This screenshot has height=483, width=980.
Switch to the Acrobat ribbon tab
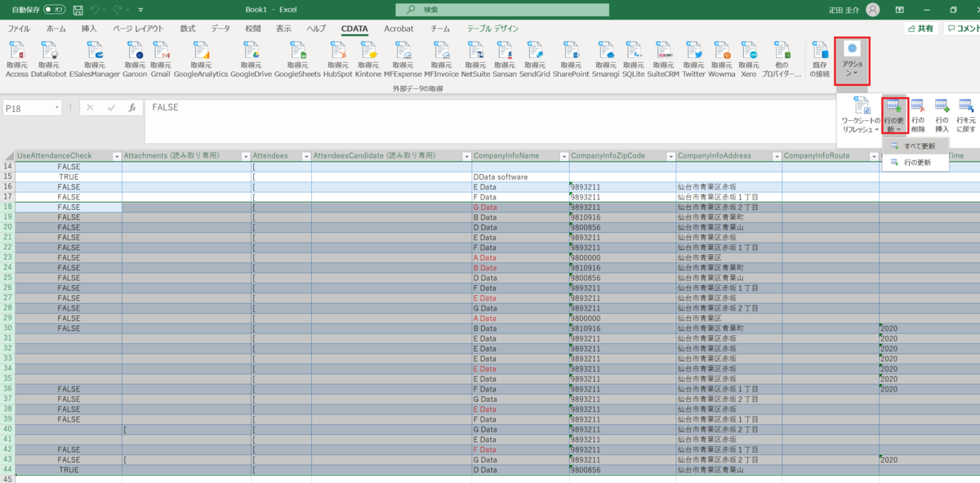click(x=399, y=29)
